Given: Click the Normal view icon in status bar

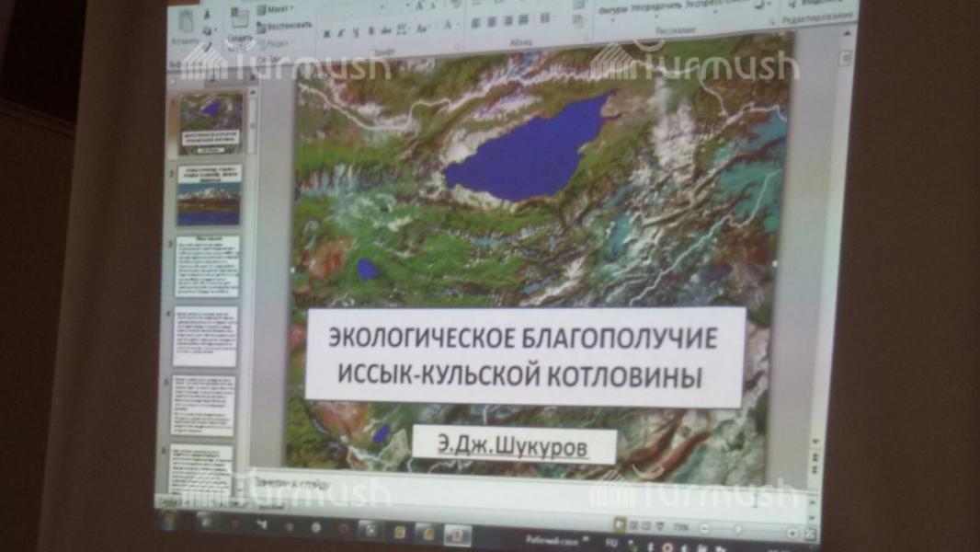Looking at the screenshot, I should tap(620, 524).
